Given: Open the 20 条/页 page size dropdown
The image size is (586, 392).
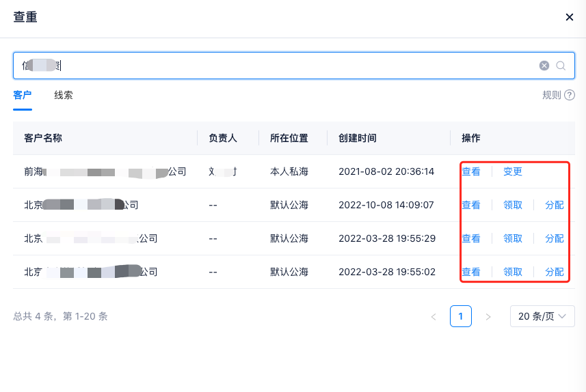Looking at the screenshot, I should 542,316.
